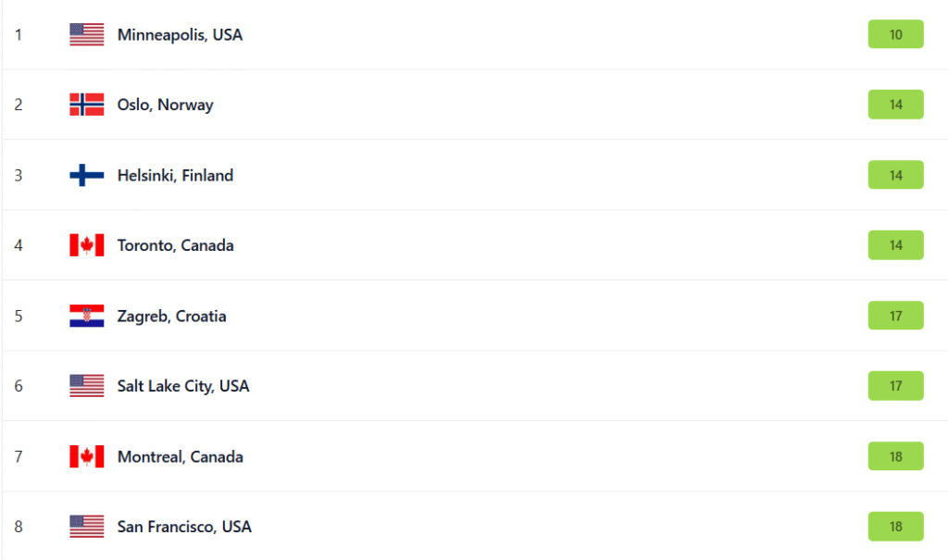Click the Montreal, Canada city name
The width and height of the screenshot is (948, 560).
point(180,456)
